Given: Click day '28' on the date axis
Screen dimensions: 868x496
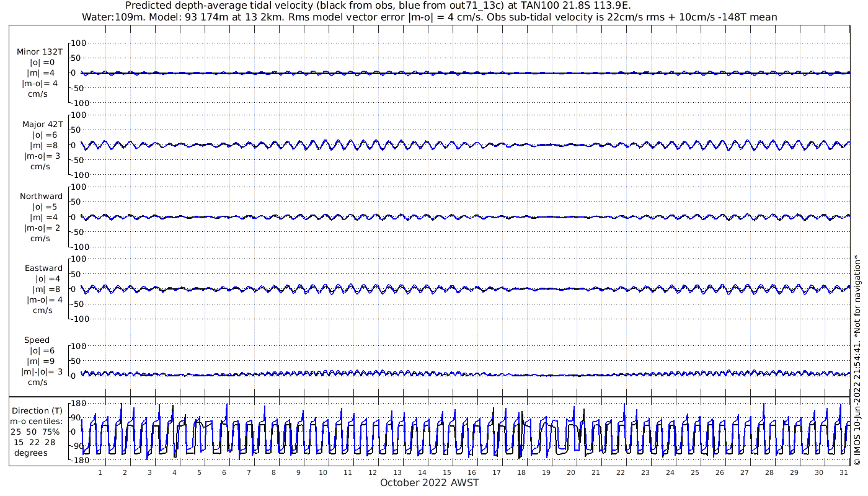Looking at the screenshot, I should (x=769, y=472).
